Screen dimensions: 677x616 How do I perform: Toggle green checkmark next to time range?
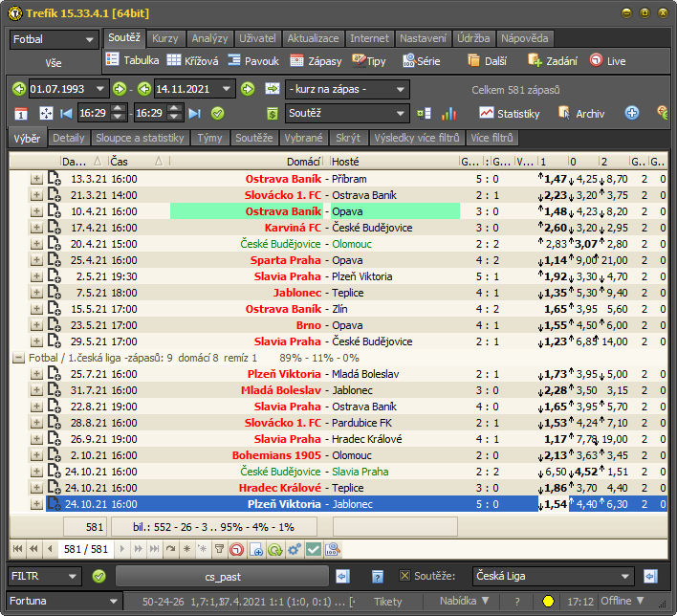tap(218, 114)
